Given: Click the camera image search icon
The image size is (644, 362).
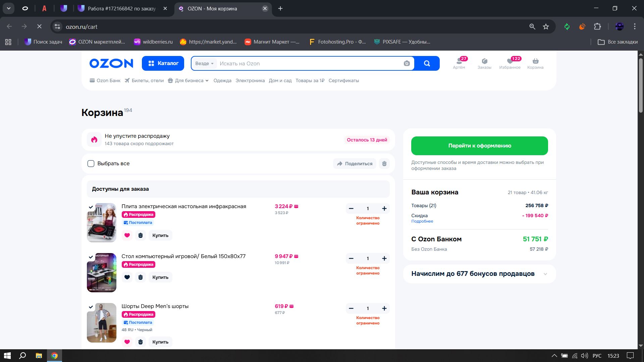Looking at the screenshot, I should tap(407, 63).
